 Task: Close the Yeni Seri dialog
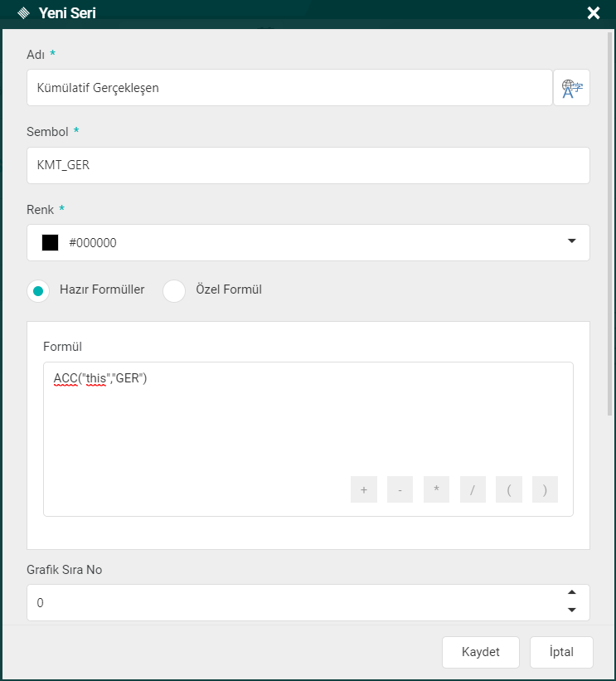tap(594, 12)
